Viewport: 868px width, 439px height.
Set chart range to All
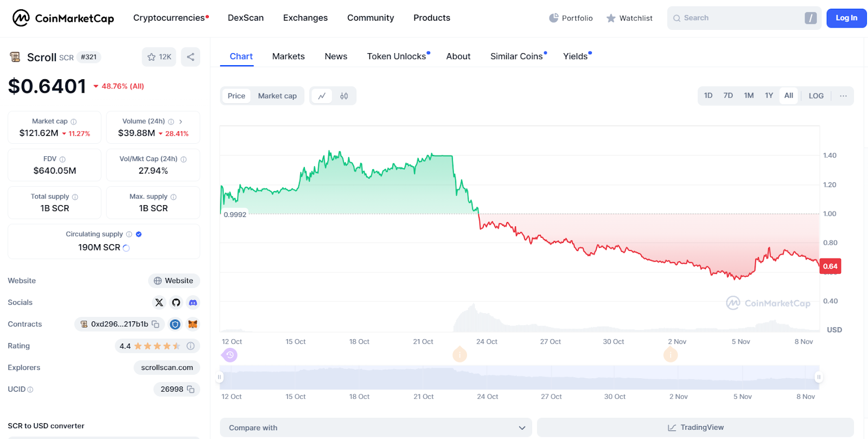(x=789, y=96)
